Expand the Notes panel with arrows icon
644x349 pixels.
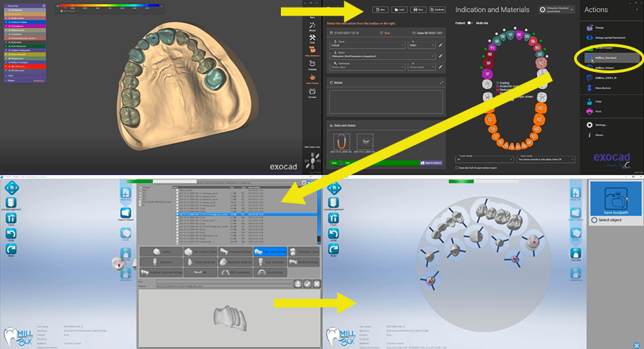(441, 83)
